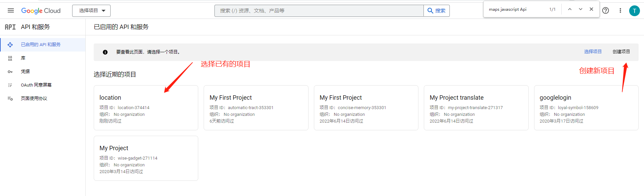
Task: Open the T account avatar
Action: coord(635,11)
